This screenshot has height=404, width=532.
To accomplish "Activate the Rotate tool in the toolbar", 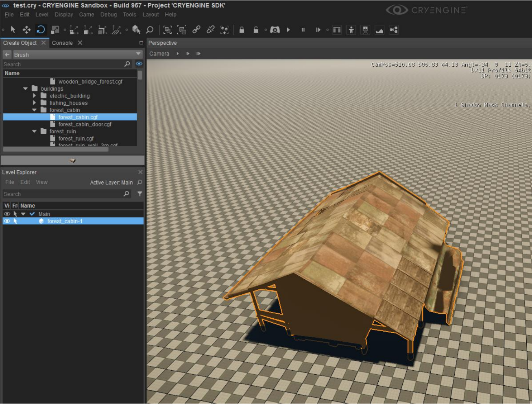I will click(41, 30).
